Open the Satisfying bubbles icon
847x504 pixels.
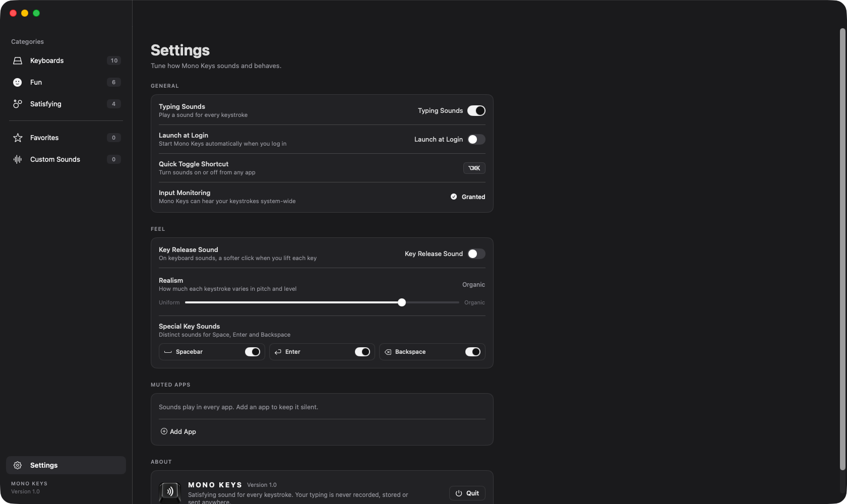18,104
